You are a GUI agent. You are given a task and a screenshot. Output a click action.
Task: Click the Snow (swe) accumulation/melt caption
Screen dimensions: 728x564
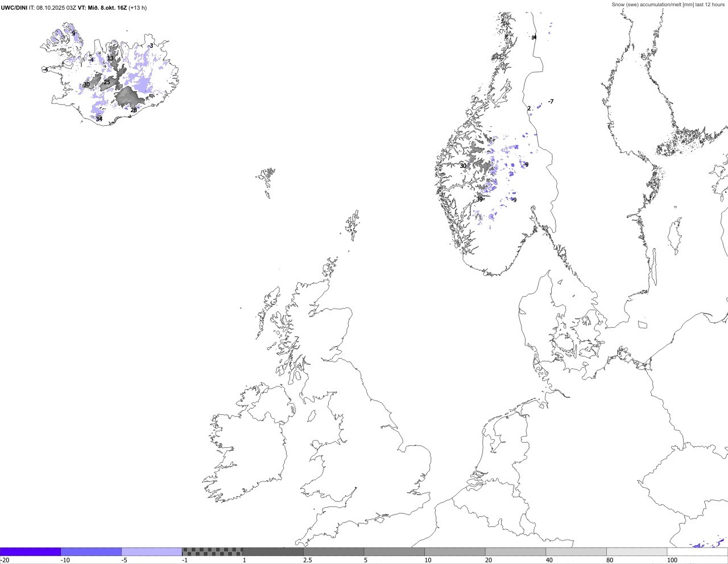[x=668, y=5]
